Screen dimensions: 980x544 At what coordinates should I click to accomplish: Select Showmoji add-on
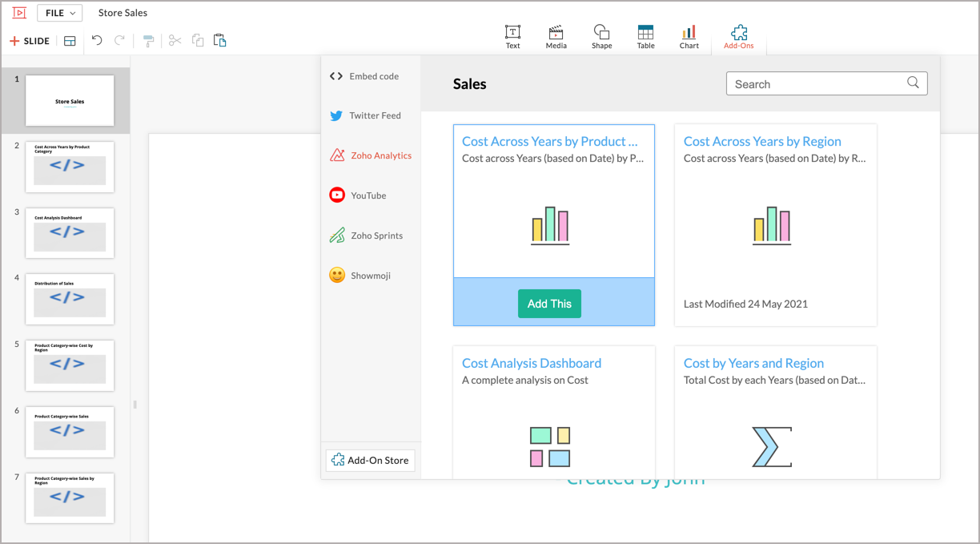click(x=360, y=276)
